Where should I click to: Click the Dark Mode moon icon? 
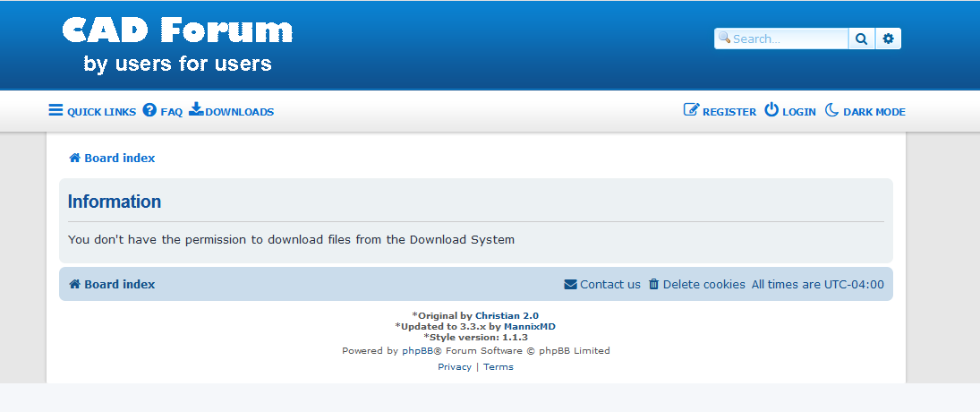pyautogui.click(x=831, y=110)
